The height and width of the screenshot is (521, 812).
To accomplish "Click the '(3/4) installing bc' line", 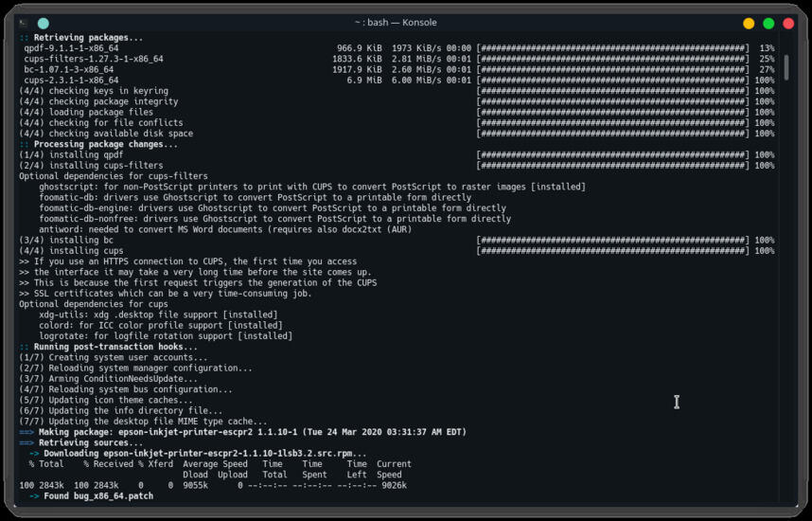I will [66, 240].
